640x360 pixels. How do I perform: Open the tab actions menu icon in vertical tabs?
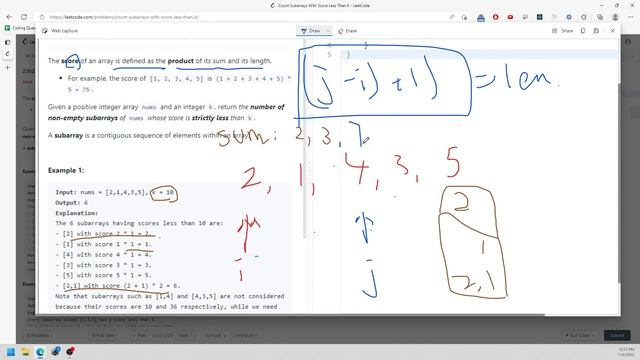point(7,42)
